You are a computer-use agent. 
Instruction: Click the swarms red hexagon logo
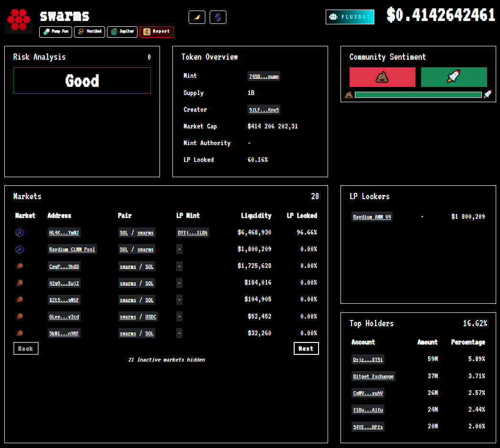pyautogui.click(x=19, y=20)
